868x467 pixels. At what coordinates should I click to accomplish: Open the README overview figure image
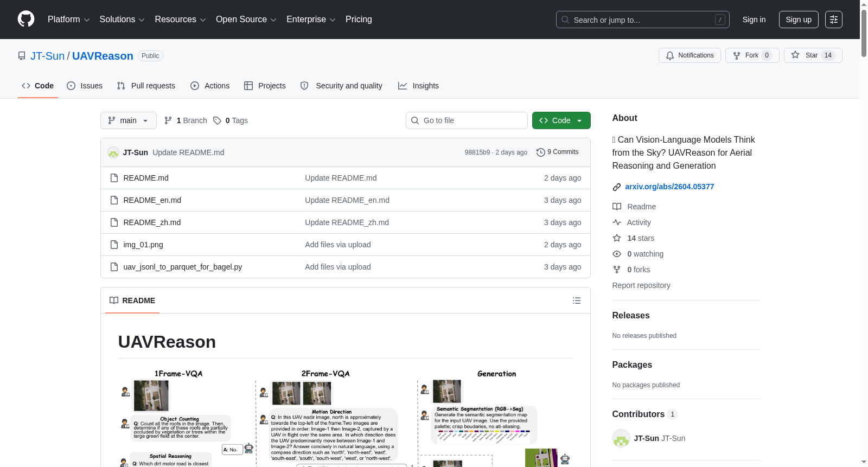(346, 418)
